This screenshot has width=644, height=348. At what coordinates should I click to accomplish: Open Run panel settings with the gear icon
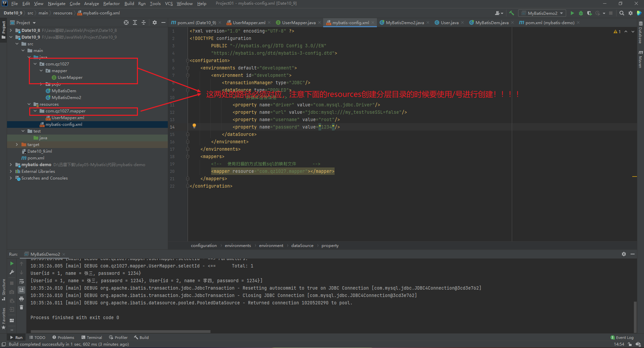(624, 254)
